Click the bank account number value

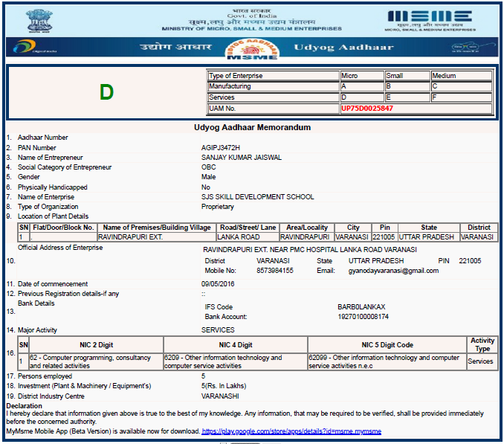[x=363, y=317]
